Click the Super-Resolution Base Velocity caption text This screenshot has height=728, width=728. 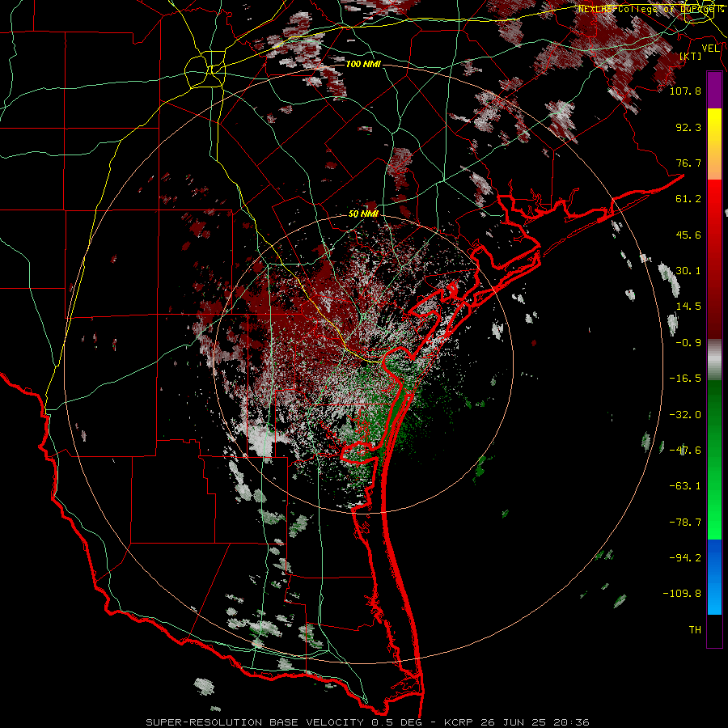coord(368,722)
